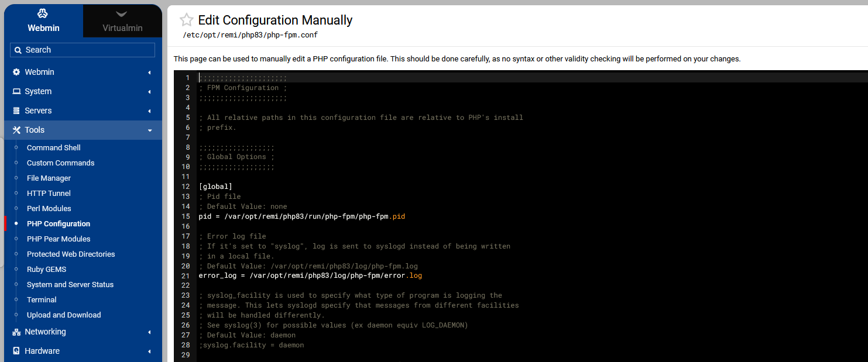Expand the Servers section arrow
The height and width of the screenshot is (362, 868).
click(x=149, y=111)
